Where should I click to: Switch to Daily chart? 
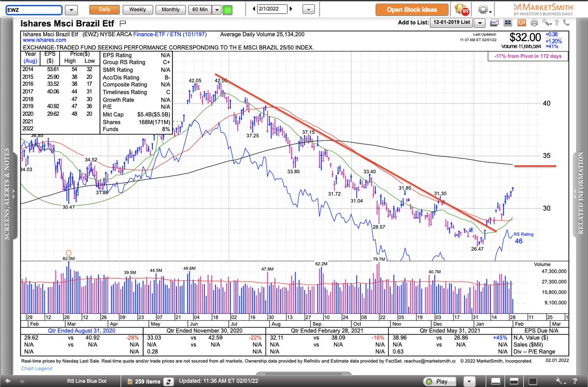tap(105, 9)
